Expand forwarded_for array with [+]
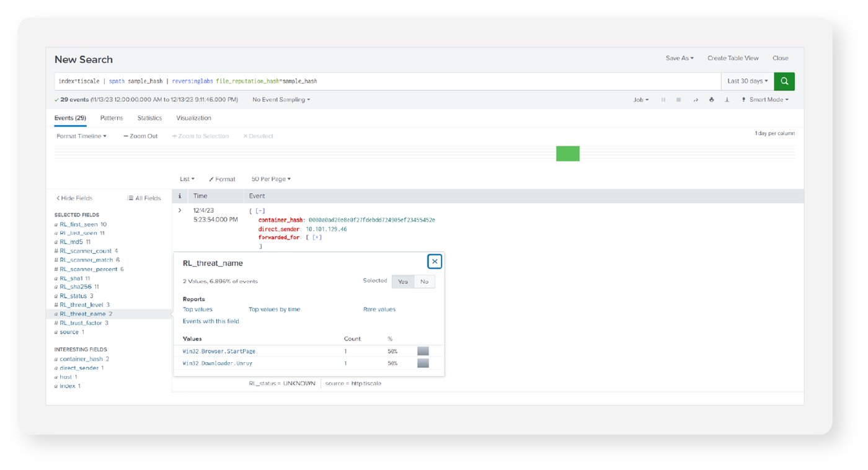Viewport: 868px width, 470px height. [x=317, y=237]
